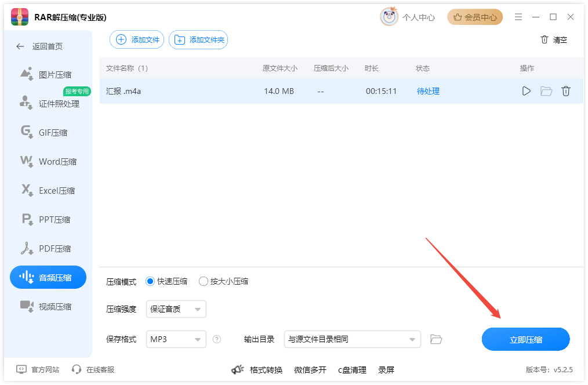588x385 pixels.
Task: Click the 操作 column header
Action: coord(527,68)
